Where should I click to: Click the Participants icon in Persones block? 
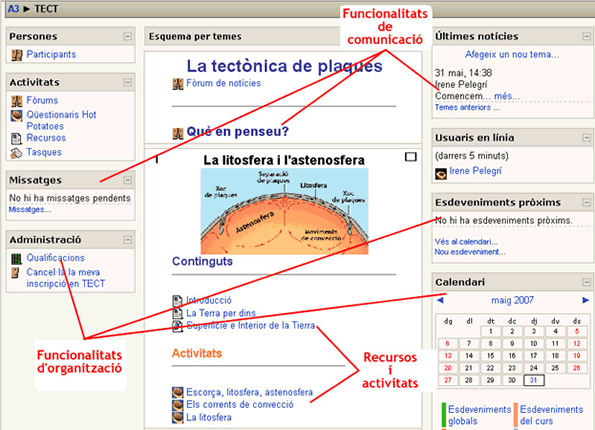coord(16,55)
